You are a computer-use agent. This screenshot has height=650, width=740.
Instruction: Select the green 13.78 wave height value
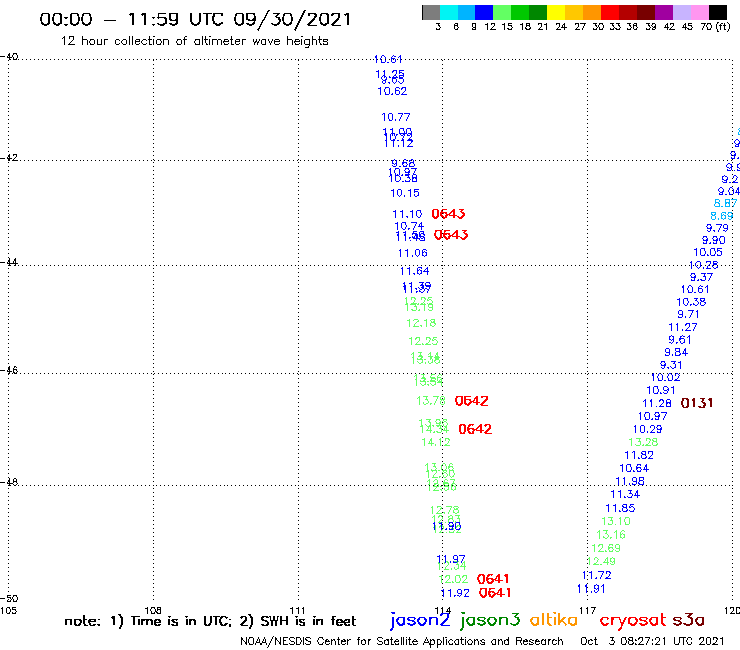coord(430,401)
